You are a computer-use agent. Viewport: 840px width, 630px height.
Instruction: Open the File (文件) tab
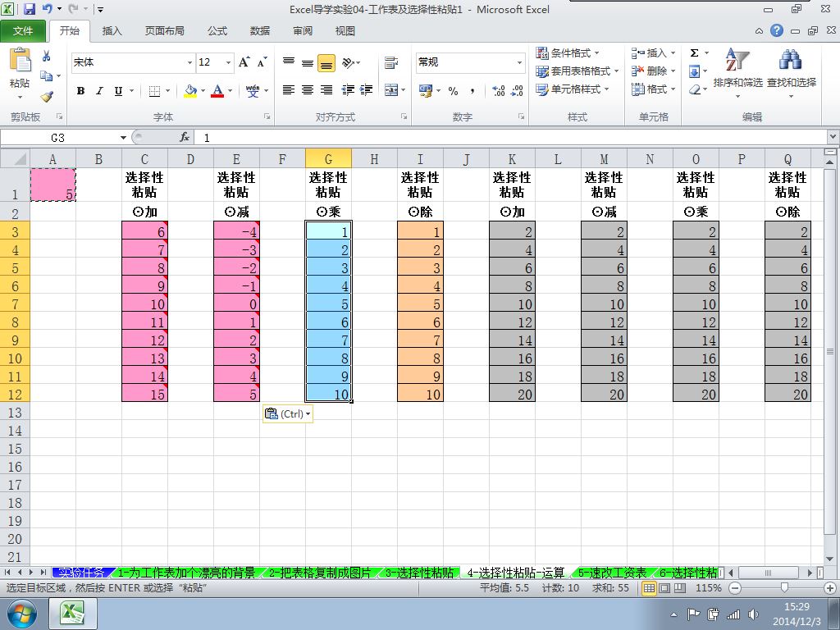(22, 31)
